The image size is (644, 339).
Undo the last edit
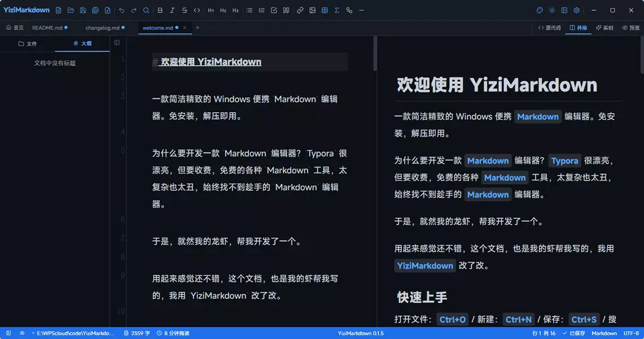coord(121,10)
